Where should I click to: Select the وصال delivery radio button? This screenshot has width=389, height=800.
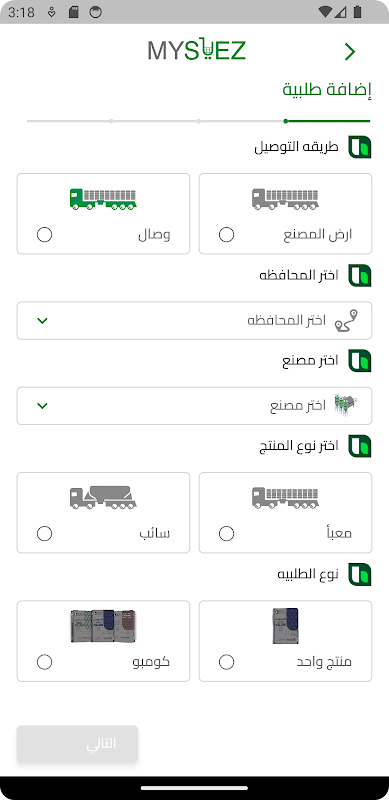pyautogui.click(x=44, y=235)
